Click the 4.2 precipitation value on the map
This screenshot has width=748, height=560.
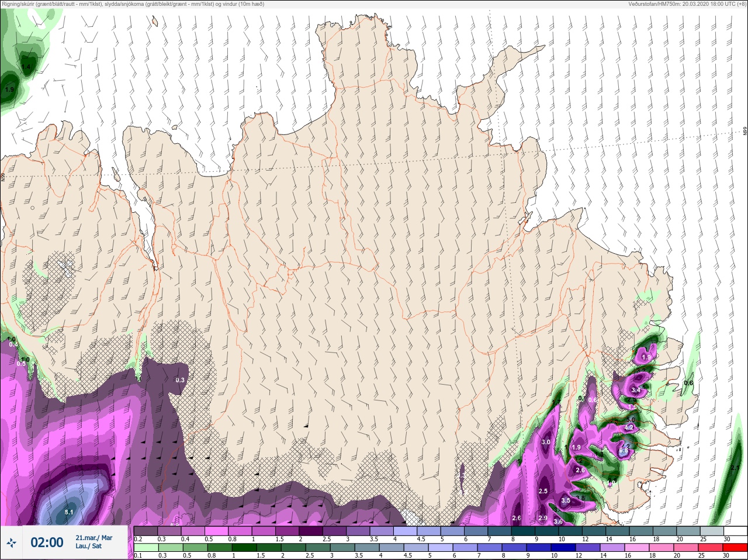pos(629,428)
